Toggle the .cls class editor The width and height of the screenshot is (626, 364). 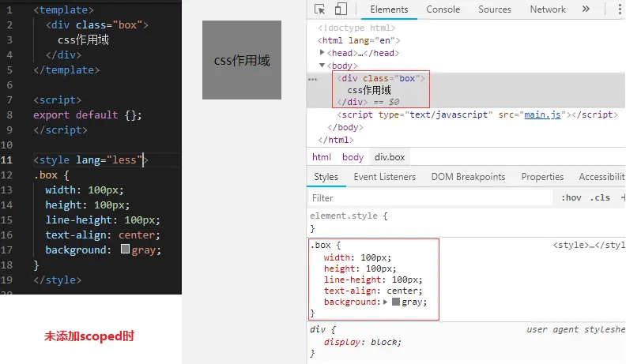600,197
